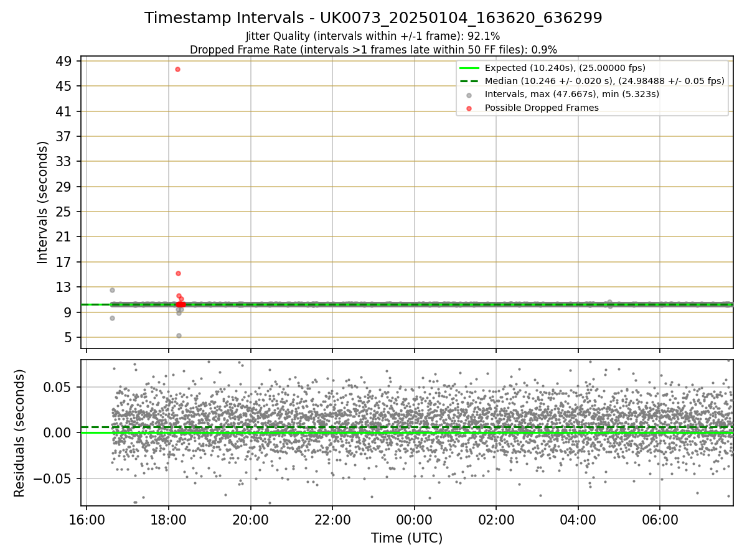747x560 pixels.
Task: Click the red dropped-frame point near 15 seconds
Action: click(x=178, y=273)
